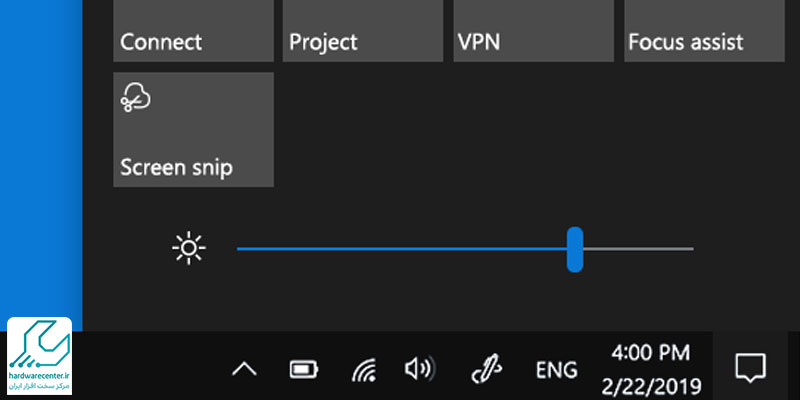Toggle the Focus assist tile
Viewport: 800px width, 400px height.
pos(704,31)
